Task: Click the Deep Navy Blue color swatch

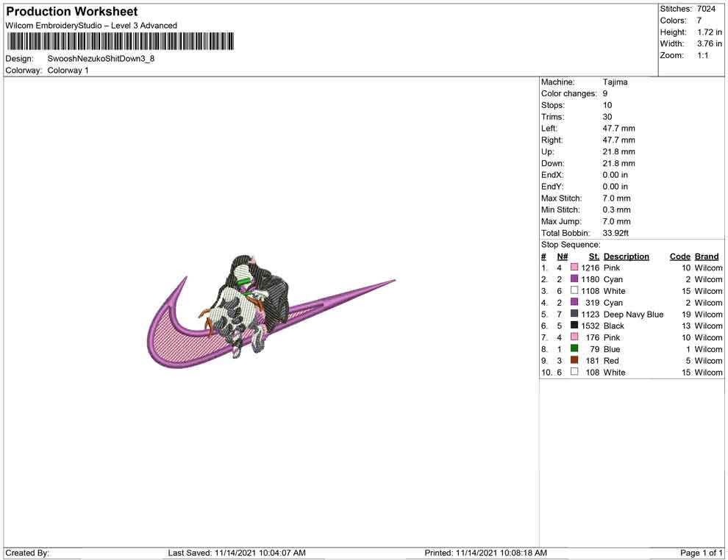Action: (x=574, y=314)
